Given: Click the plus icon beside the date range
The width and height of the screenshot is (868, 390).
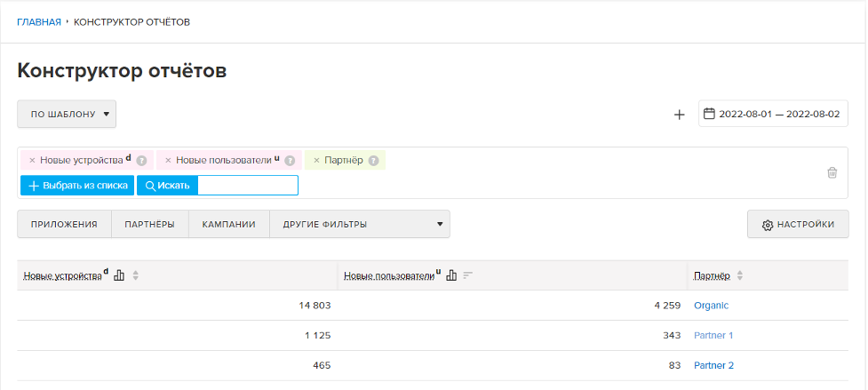Looking at the screenshot, I should pos(680,115).
